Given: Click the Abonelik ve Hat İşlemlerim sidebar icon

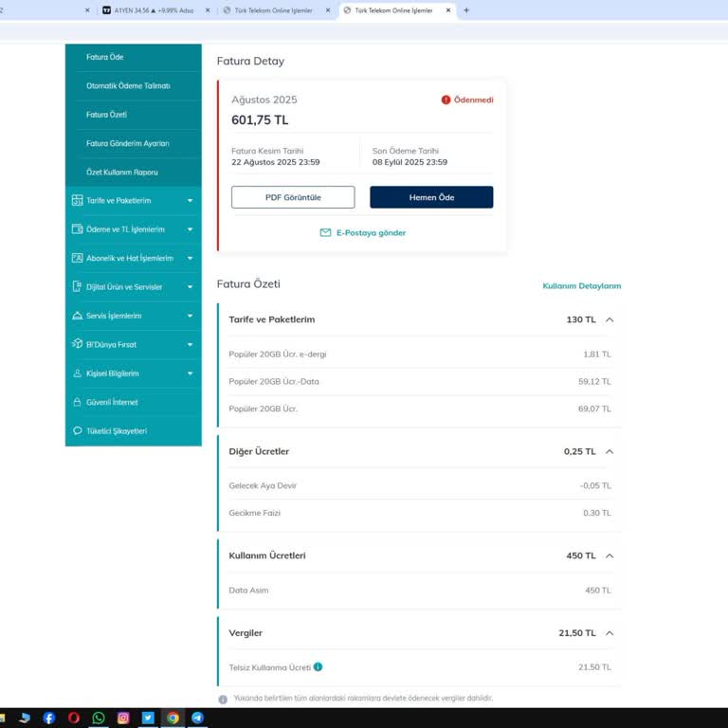Looking at the screenshot, I should [77, 258].
